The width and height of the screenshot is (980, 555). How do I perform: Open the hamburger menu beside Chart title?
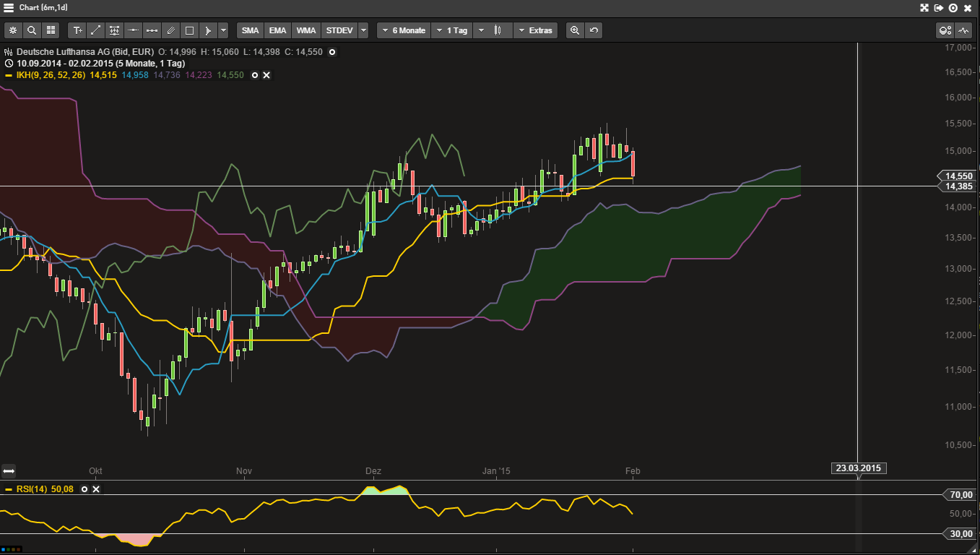[x=9, y=7]
